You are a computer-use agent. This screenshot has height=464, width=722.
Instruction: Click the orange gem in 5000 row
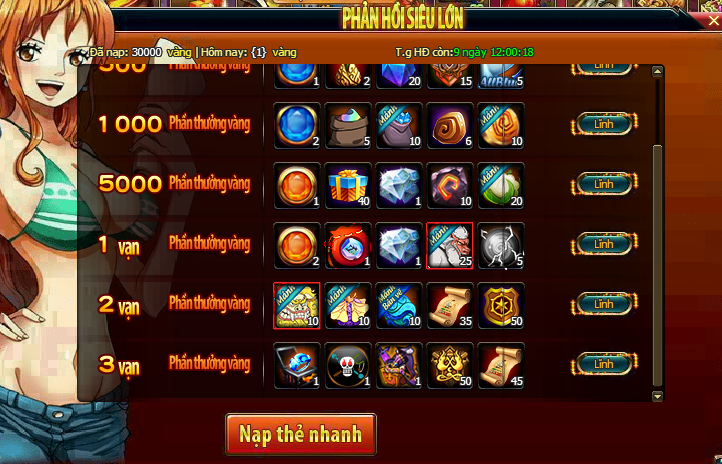[x=297, y=186]
